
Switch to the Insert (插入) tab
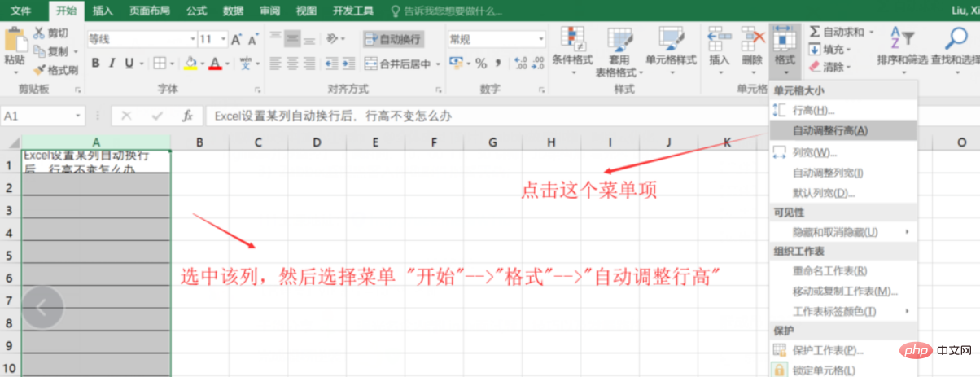[x=103, y=11]
